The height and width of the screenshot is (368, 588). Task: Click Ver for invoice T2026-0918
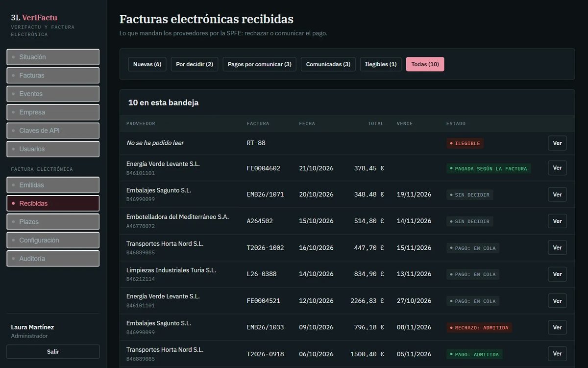(557, 354)
